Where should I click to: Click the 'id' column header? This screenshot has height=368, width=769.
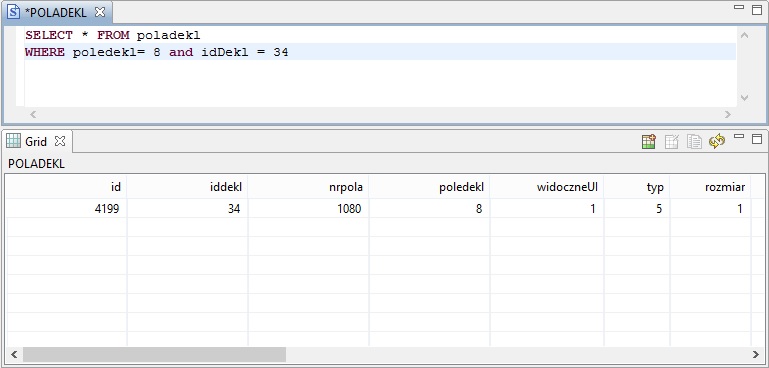pos(66,187)
